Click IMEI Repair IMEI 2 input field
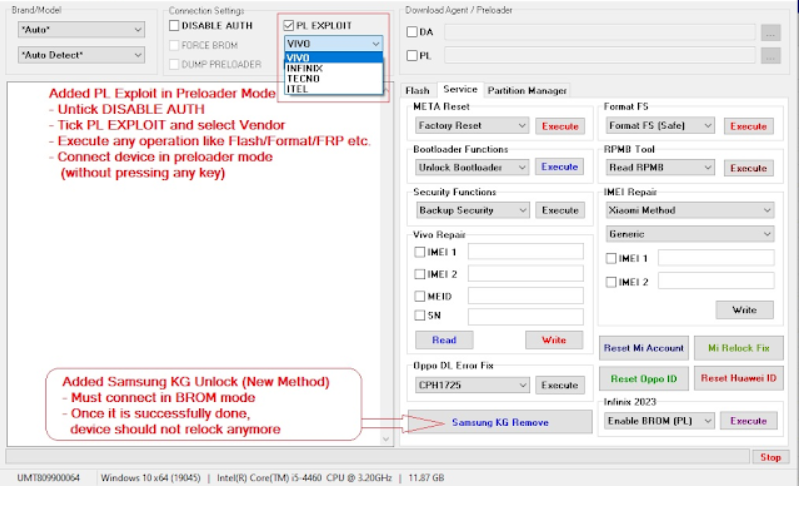801x506 pixels. click(x=716, y=281)
